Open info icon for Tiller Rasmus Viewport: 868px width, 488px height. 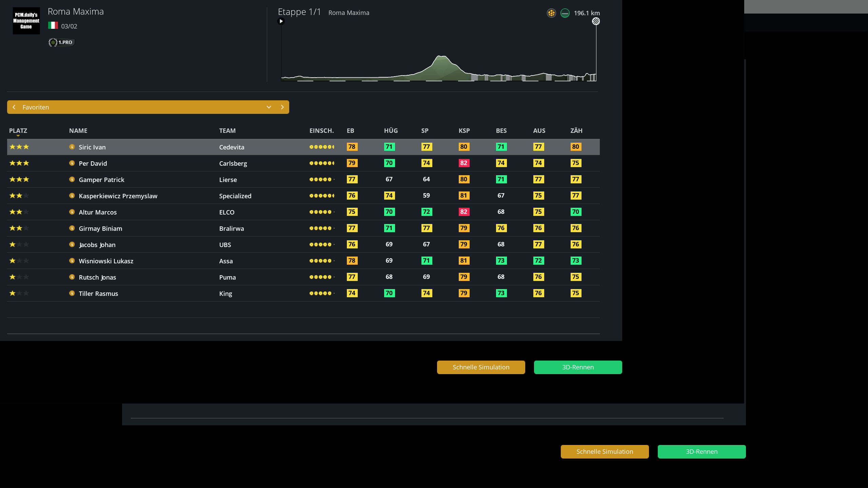[72, 293]
